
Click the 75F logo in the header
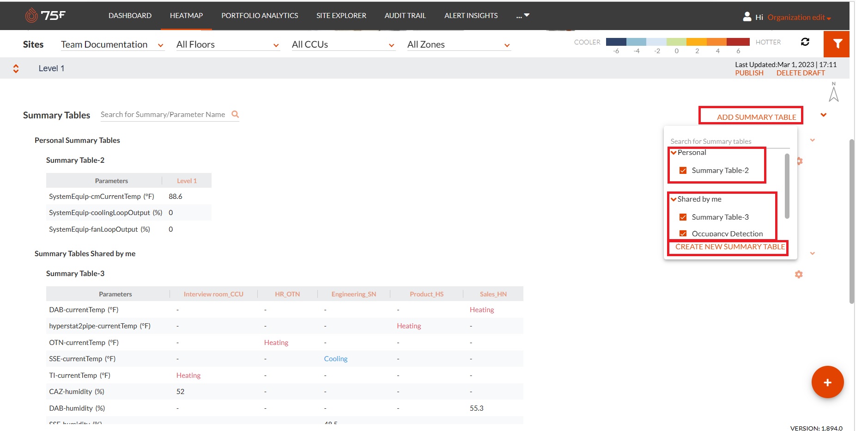pyautogui.click(x=46, y=15)
